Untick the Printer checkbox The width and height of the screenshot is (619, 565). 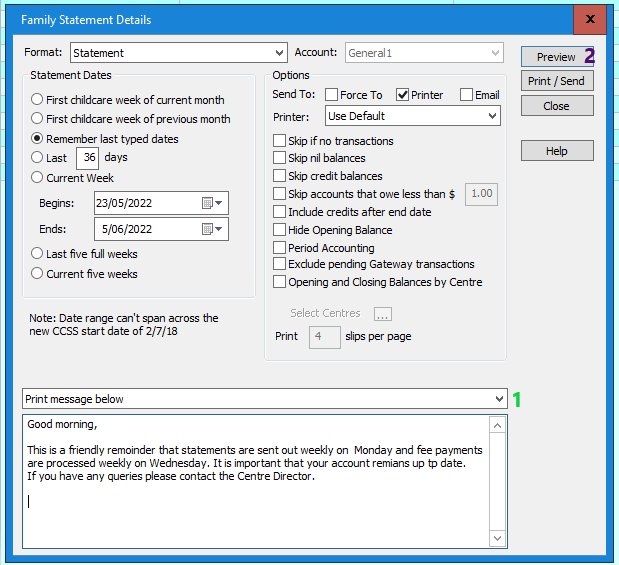(402, 95)
